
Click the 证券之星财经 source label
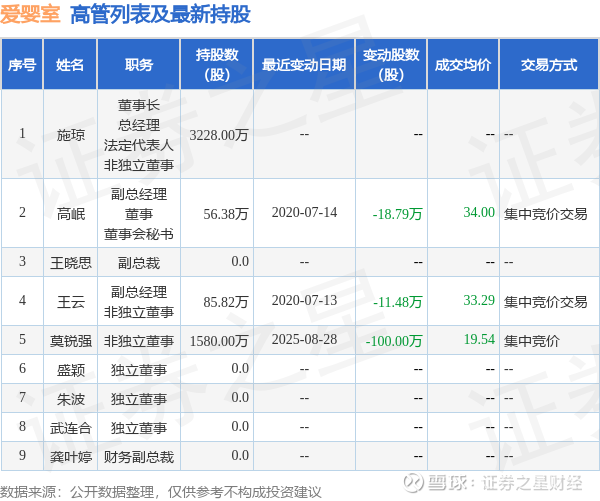pyautogui.click(x=532, y=483)
